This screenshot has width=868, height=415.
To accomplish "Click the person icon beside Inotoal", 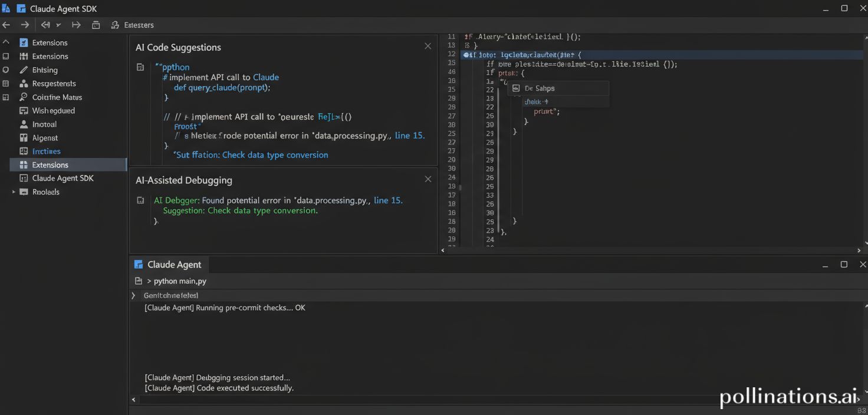I will click(24, 124).
